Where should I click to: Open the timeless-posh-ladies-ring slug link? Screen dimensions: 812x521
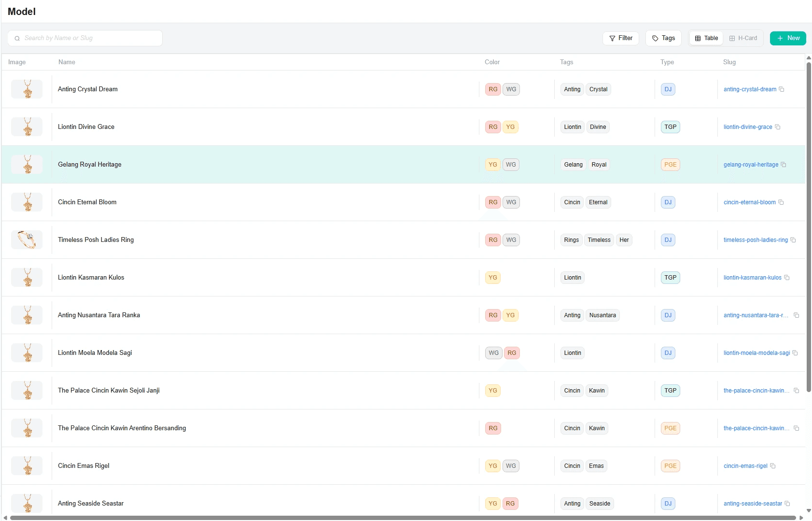click(756, 239)
